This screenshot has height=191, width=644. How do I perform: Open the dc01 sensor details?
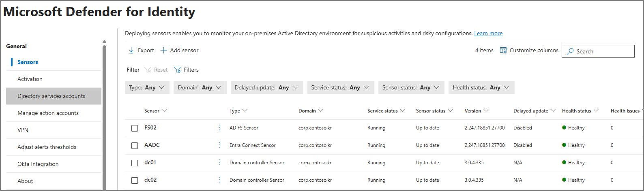pos(150,162)
